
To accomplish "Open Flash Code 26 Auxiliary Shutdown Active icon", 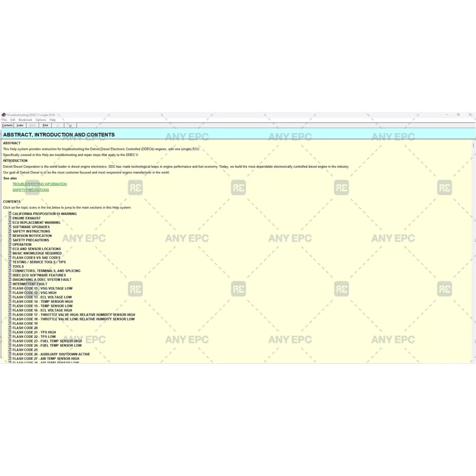I will tap(10, 354).
